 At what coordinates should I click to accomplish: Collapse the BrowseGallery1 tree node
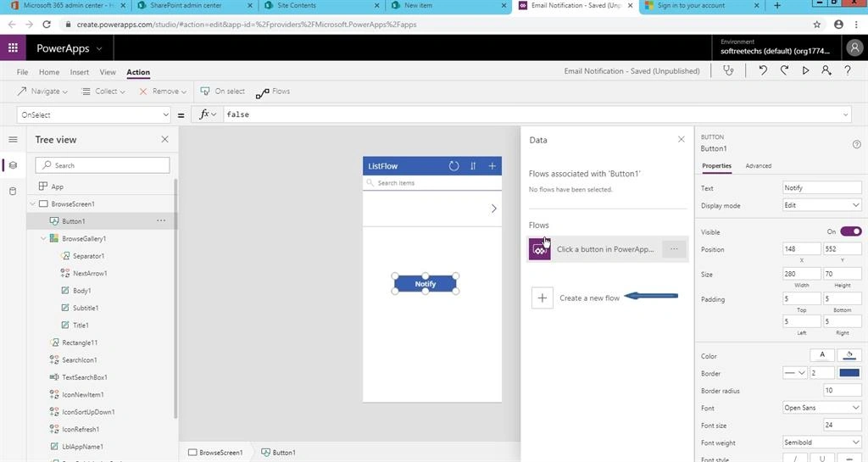coord(44,238)
